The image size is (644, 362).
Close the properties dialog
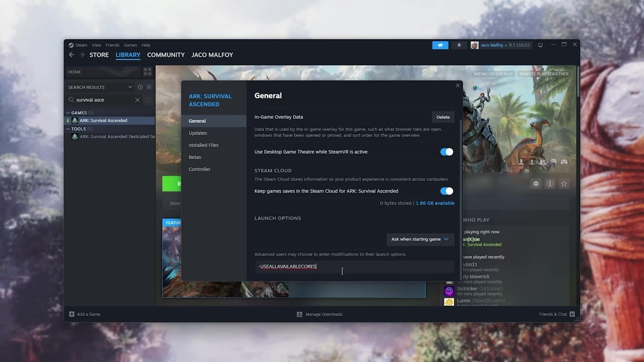tap(458, 85)
